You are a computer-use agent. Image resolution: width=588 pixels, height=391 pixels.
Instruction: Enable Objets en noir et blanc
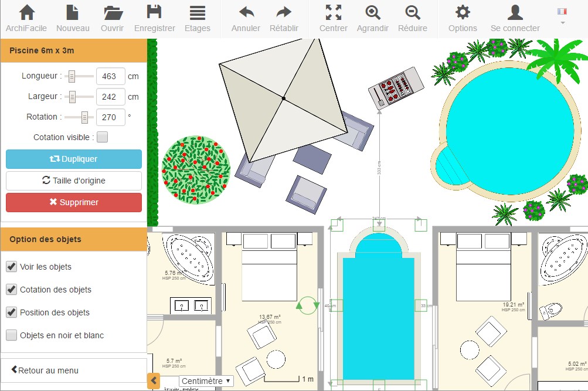coord(11,335)
